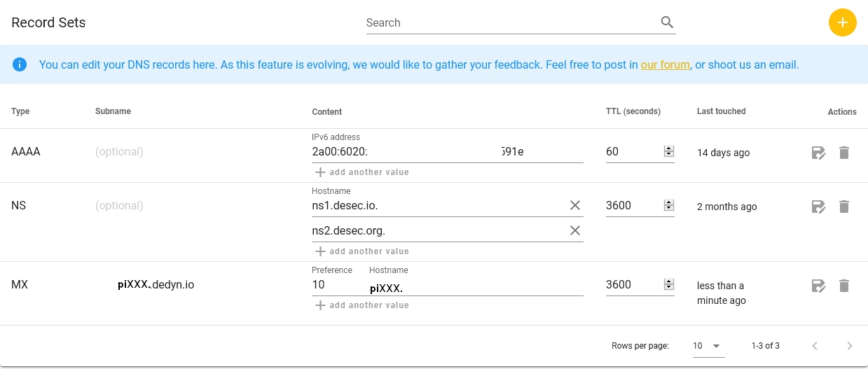Go to previous page of records
This screenshot has width=868, height=369.
[815, 346]
